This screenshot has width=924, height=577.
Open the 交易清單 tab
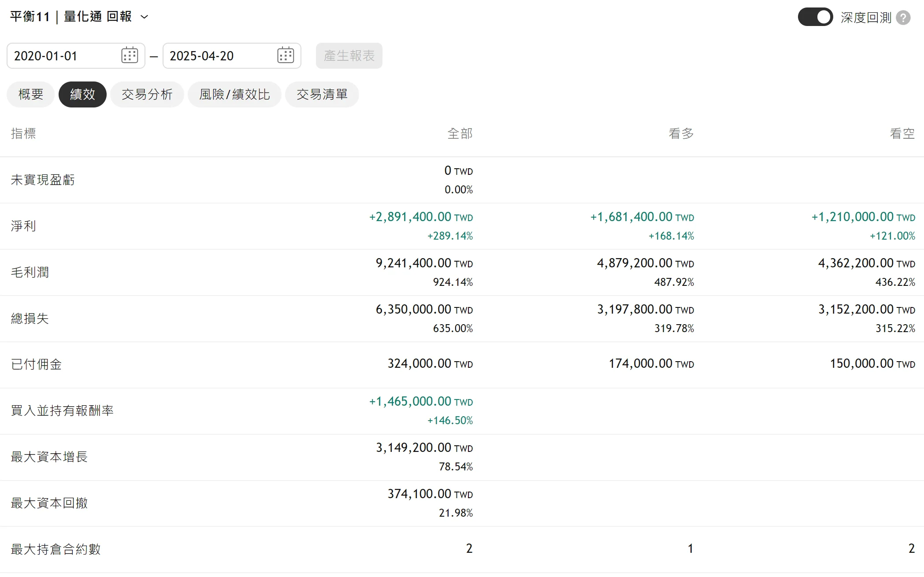[x=322, y=94]
